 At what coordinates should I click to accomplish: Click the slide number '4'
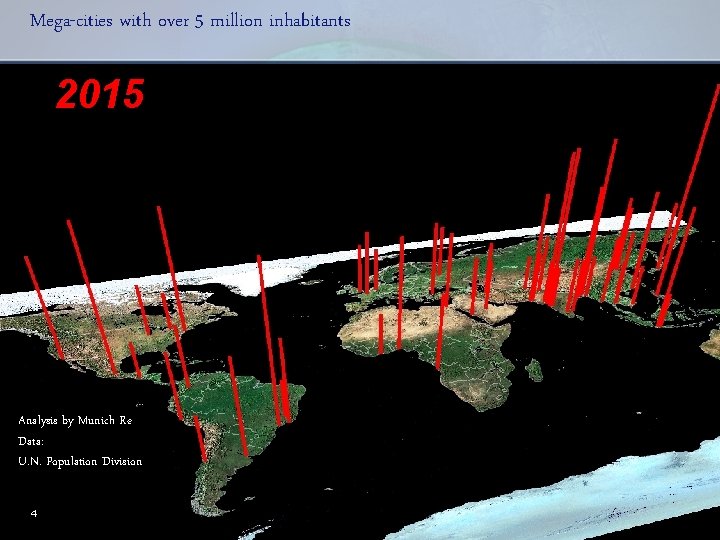pos(34,513)
